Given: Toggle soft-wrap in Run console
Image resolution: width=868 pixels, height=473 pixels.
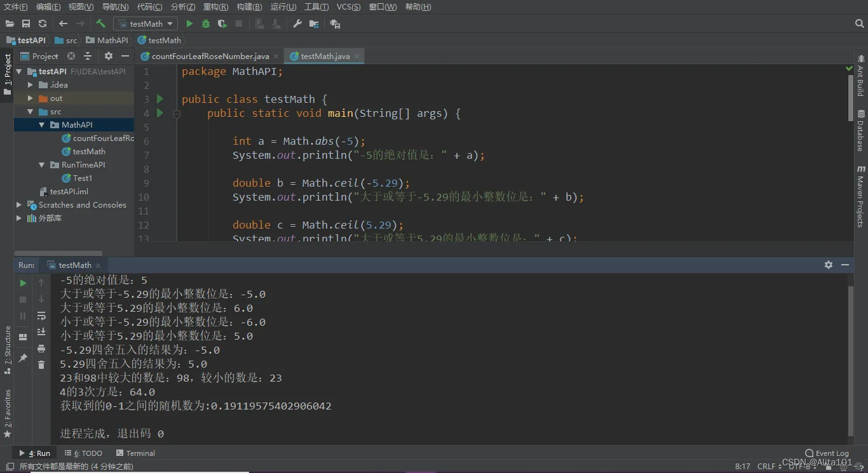Looking at the screenshot, I should (x=41, y=316).
